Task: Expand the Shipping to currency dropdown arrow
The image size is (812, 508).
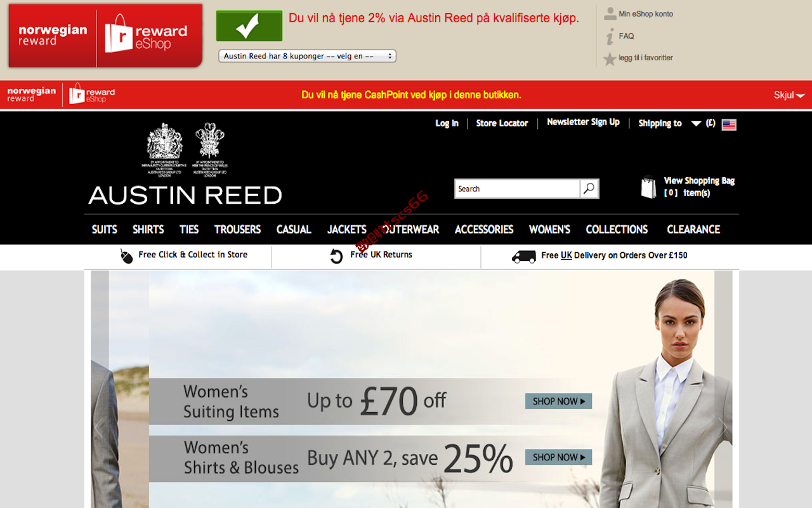Action: click(696, 124)
